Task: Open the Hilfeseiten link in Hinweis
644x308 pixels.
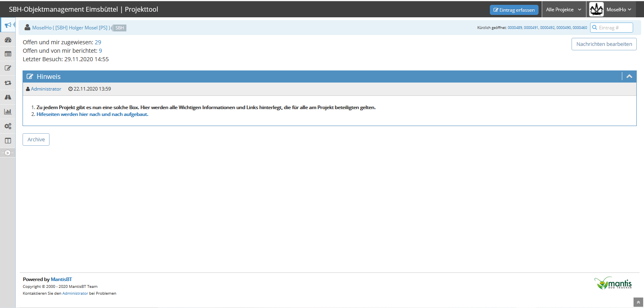Action: tap(92, 114)
